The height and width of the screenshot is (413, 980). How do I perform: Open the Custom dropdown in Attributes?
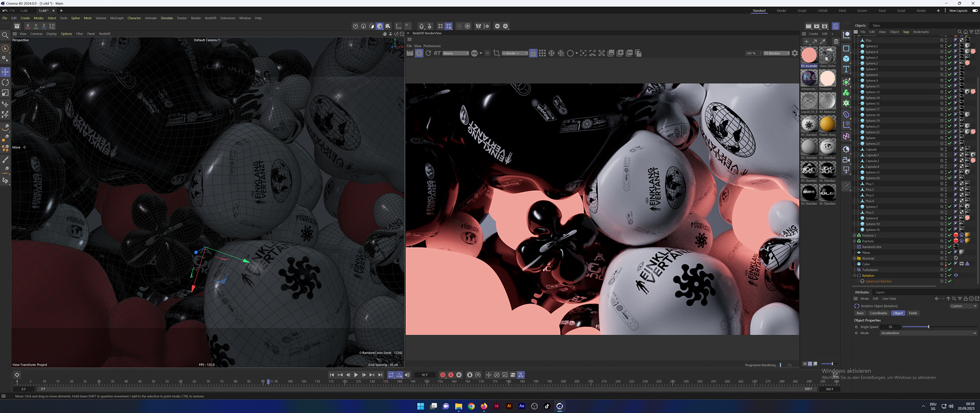pos(964,306)
